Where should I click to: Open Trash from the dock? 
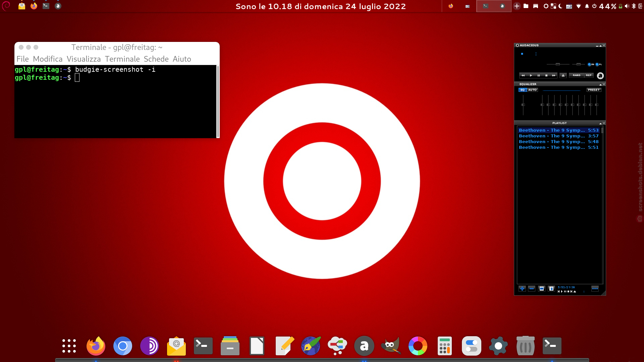coord(525,346)
